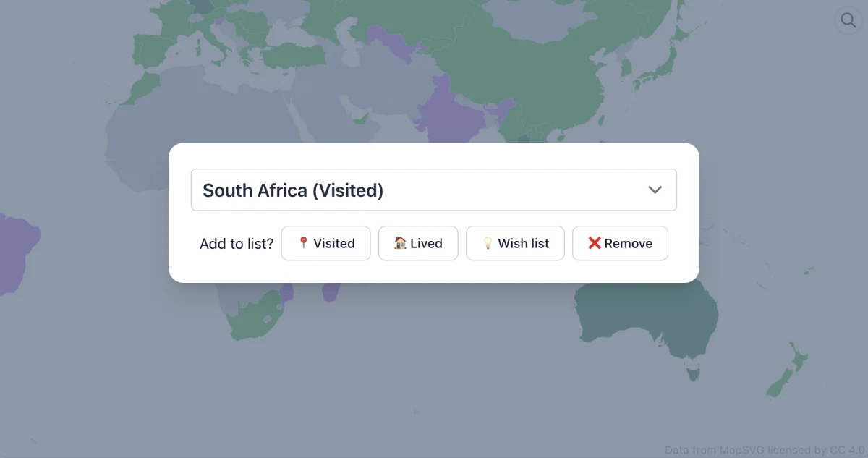Click the lightbulb icon on Wish list
This screenshot has width=868, height=458.
coord(488,243)
